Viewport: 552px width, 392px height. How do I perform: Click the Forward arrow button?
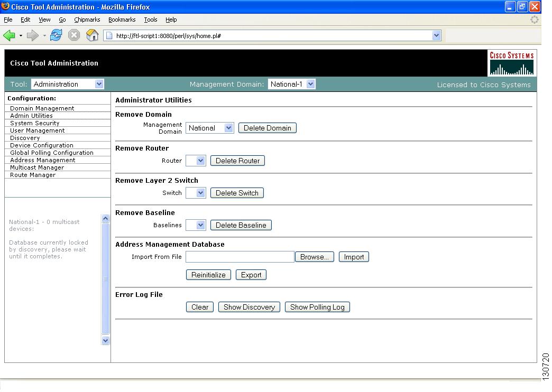(33, 35)
